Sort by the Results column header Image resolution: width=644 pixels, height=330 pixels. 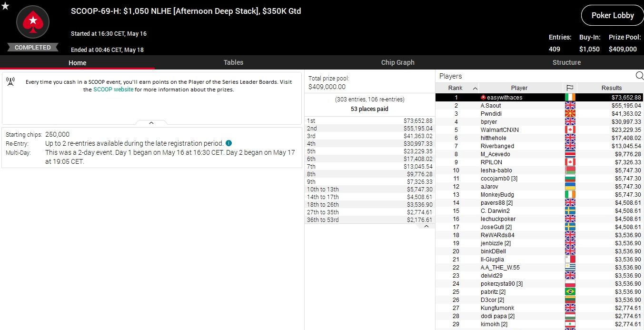click(x=611, y=88)
